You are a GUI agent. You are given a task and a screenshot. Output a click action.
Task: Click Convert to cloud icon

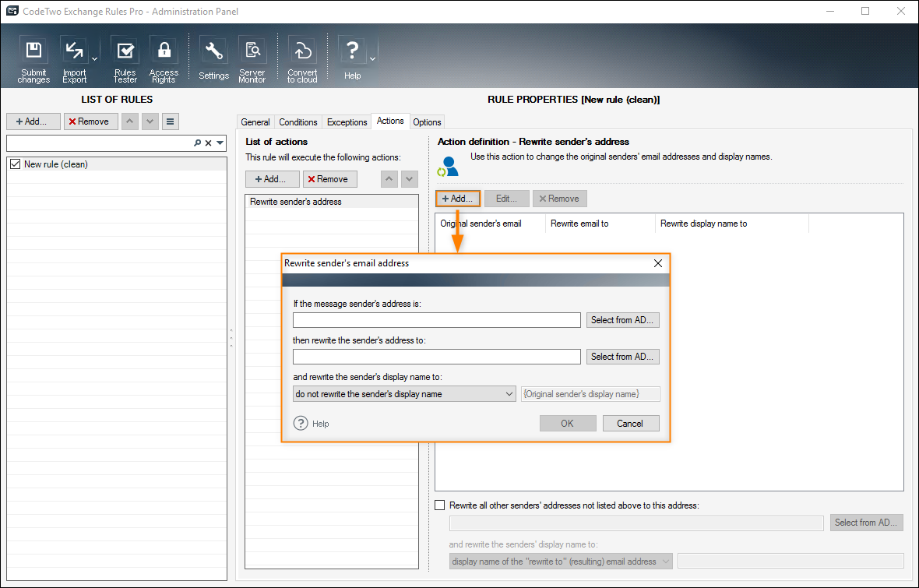point(302,59)
